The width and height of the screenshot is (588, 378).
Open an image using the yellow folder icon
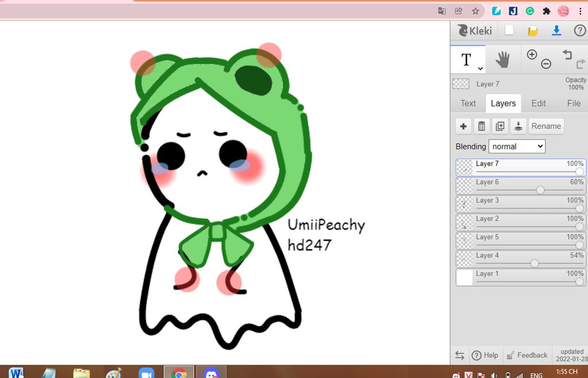(533, 31)
